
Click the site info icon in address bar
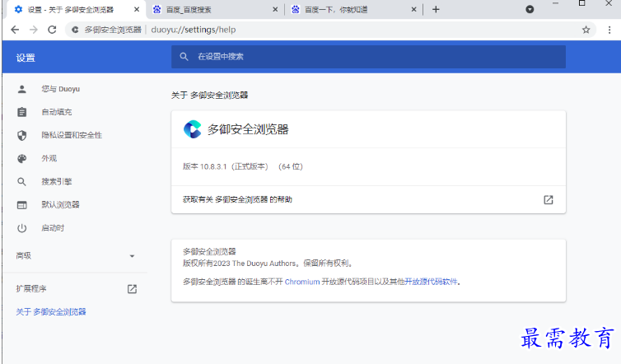point(75,30)
